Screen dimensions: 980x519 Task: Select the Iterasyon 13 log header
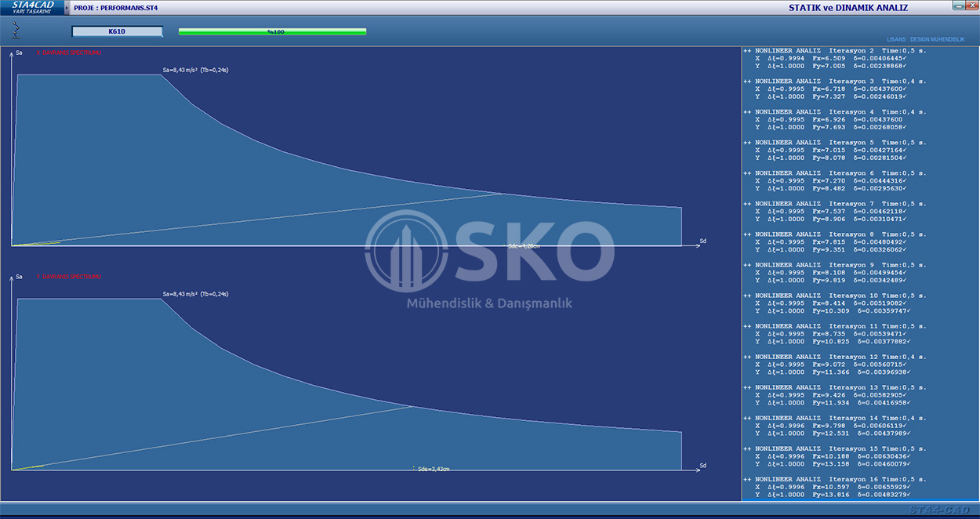coord(837,387)
